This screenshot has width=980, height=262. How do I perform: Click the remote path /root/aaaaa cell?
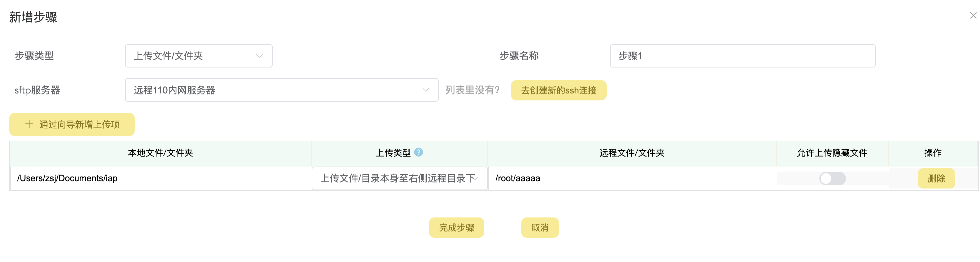tap(517, 179)
